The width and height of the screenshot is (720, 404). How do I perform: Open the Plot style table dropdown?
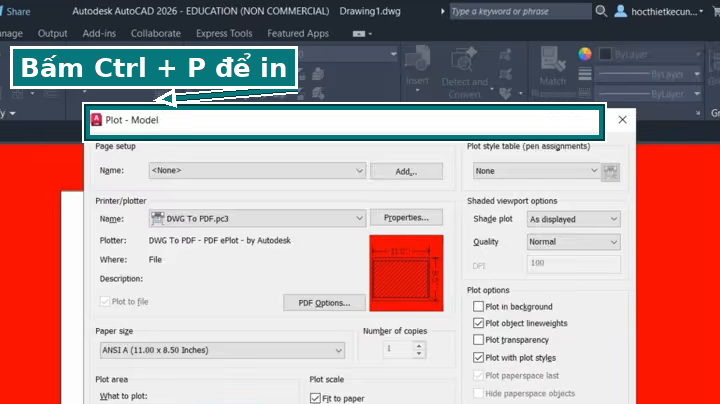coord(536,171)
